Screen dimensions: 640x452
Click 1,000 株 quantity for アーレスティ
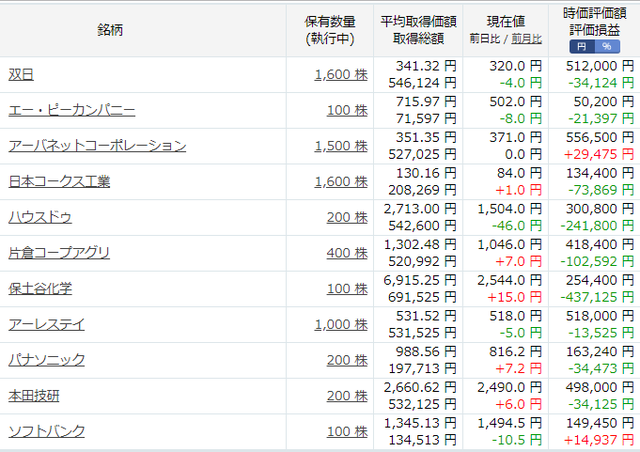[x=341, y=325]
